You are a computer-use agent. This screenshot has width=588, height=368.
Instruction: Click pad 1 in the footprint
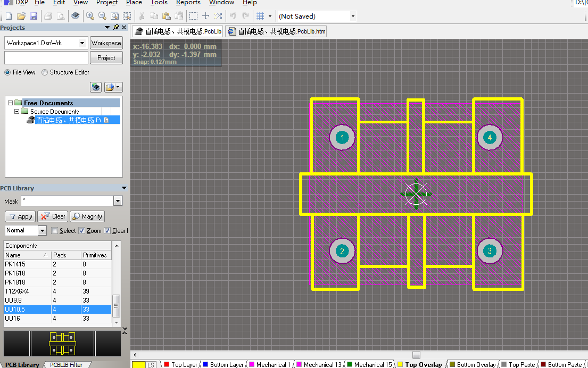[x=342, y=138]
